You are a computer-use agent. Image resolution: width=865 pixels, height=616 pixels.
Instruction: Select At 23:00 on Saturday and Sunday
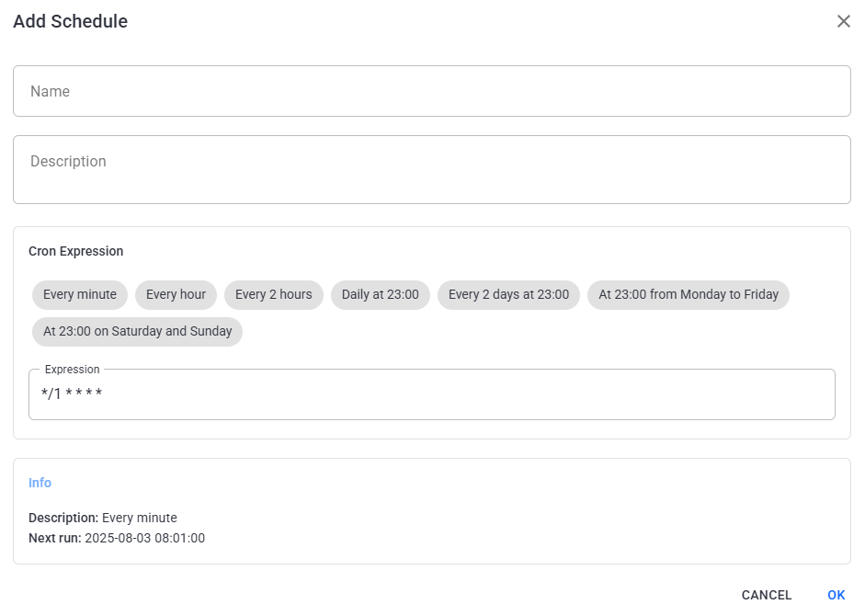tap(137, 331)
